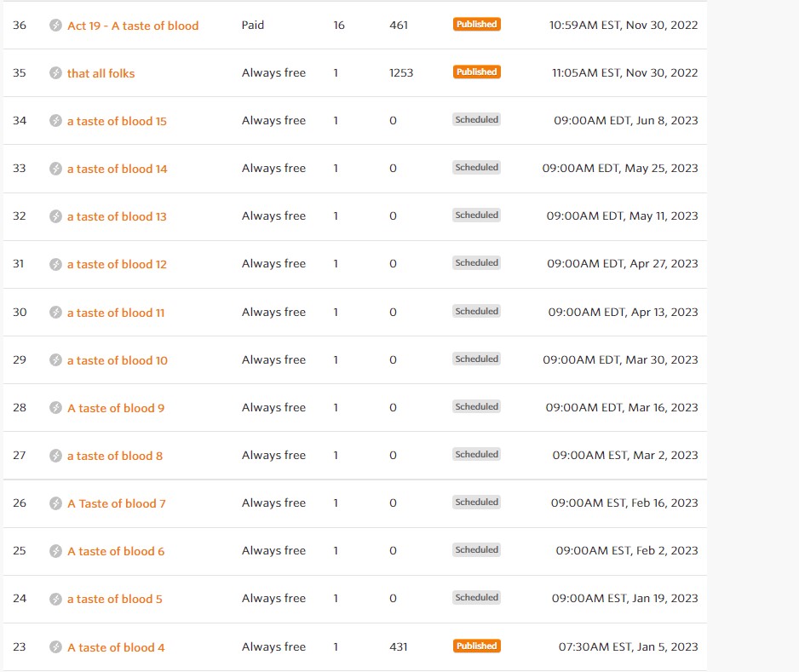Image resolution: width=799 pixels, height=672 pixels.
Task: Click lightning icon beside A taste of blood 9
Action: [56, 408]
